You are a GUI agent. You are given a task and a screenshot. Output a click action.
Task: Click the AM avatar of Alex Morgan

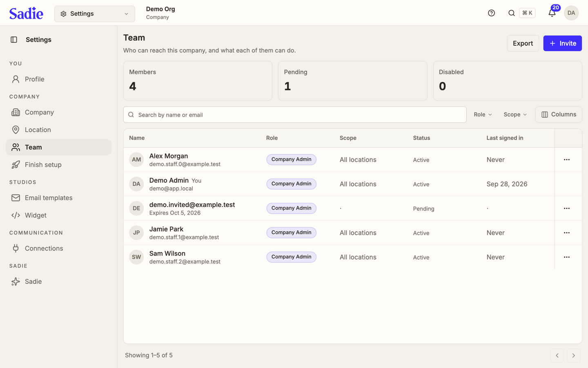(136, 159)
